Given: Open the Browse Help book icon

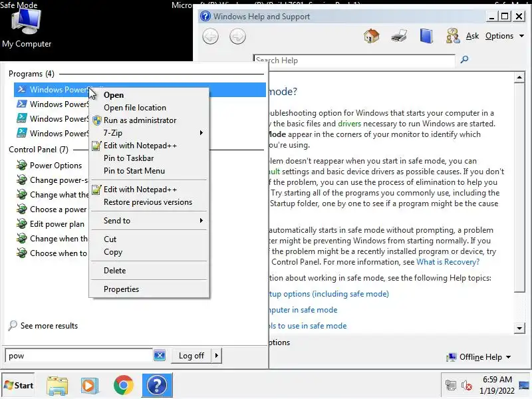Looking at the screenshot, I should click(426, 36).
